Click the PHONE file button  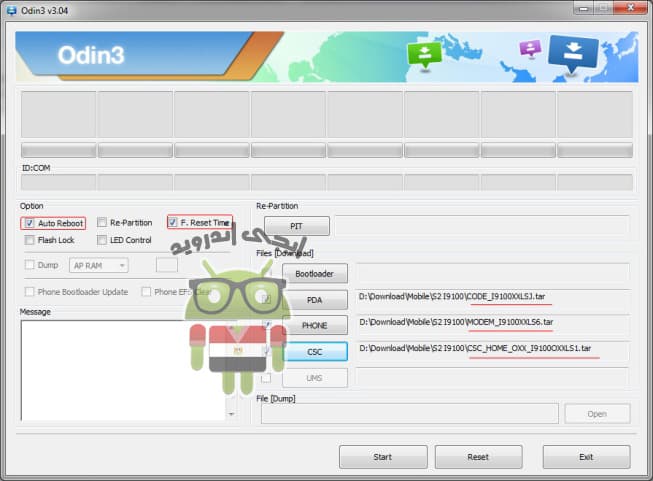[x=315, y=326]
